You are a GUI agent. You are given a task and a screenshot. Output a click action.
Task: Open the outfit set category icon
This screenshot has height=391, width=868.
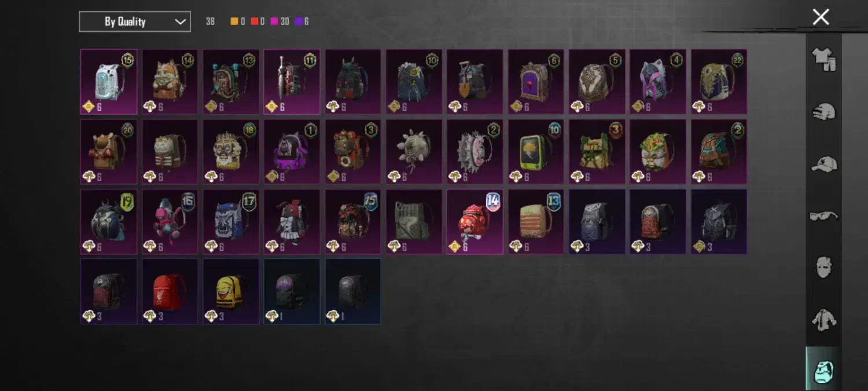click(824, 60)
